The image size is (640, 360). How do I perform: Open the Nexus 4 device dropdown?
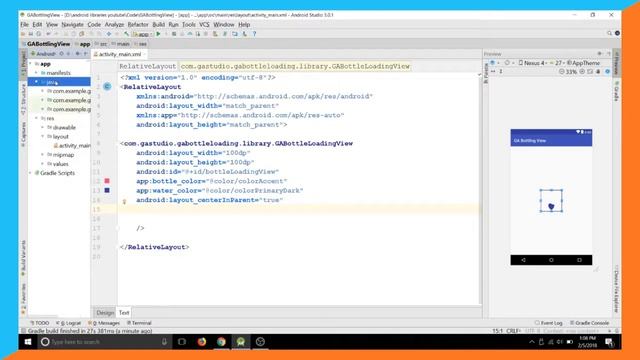click(x=532, y=63)
